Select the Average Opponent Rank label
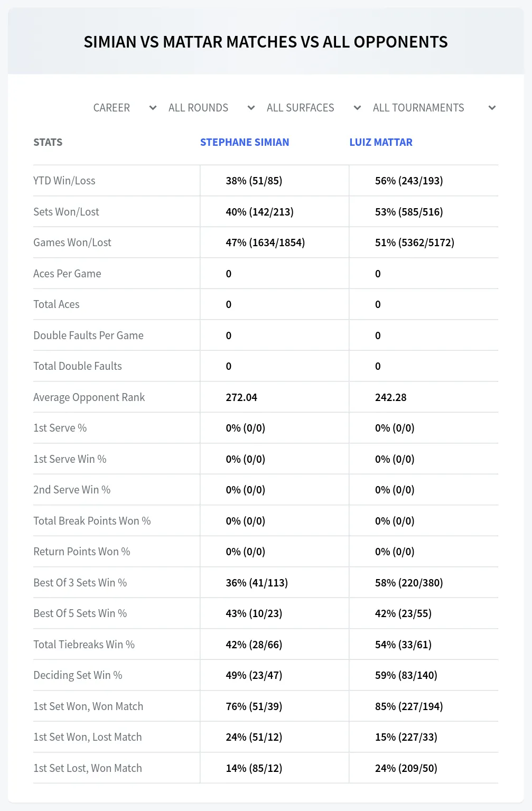 coord(89,397)
